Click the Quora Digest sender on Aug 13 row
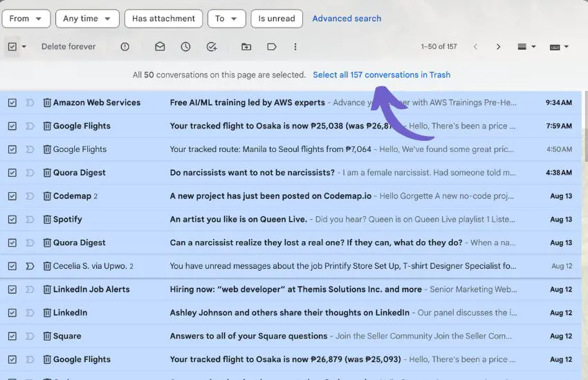 click(79, 243)
